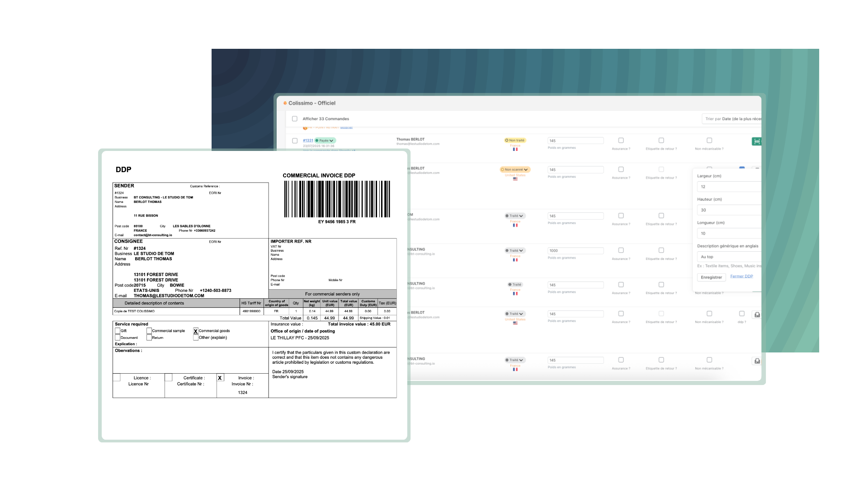Open the Trier par Date sort dropdown
This screenshot has width=868, height=488.
(x=732, y=119)
